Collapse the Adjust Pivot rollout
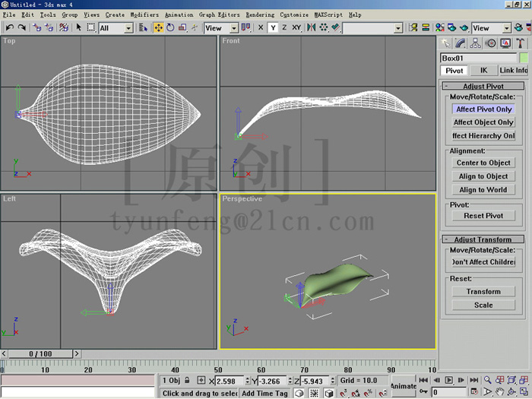Screen dimensions: 532x399 point(483,86)
